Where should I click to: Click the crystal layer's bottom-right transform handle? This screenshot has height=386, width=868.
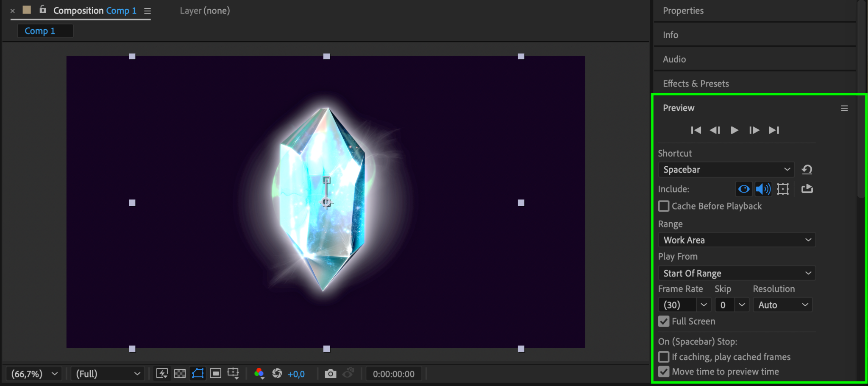(x=521, y=349)
